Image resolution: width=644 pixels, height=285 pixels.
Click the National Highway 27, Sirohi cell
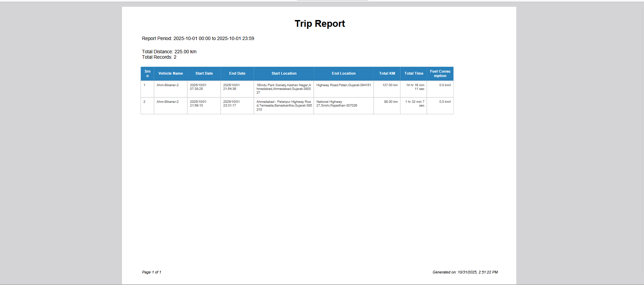pyautogui.click(x=336, y=104)
